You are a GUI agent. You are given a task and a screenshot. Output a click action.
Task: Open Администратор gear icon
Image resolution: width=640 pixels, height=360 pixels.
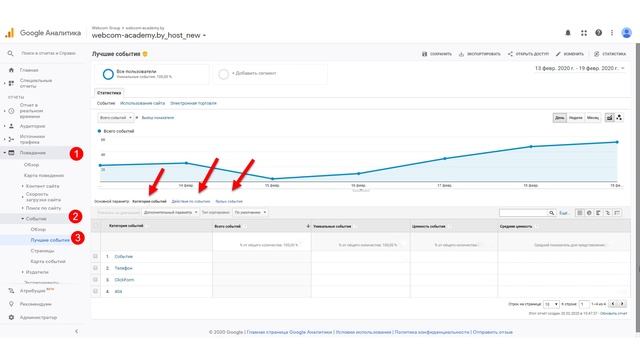pyautogui.click(x=11, y=317)
